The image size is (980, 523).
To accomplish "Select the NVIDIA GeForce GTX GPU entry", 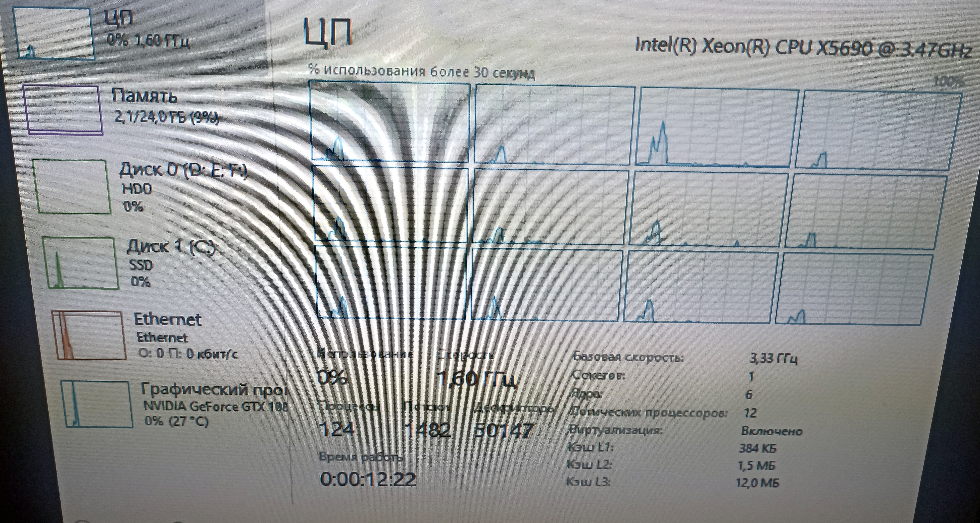I will pos(215,407).
